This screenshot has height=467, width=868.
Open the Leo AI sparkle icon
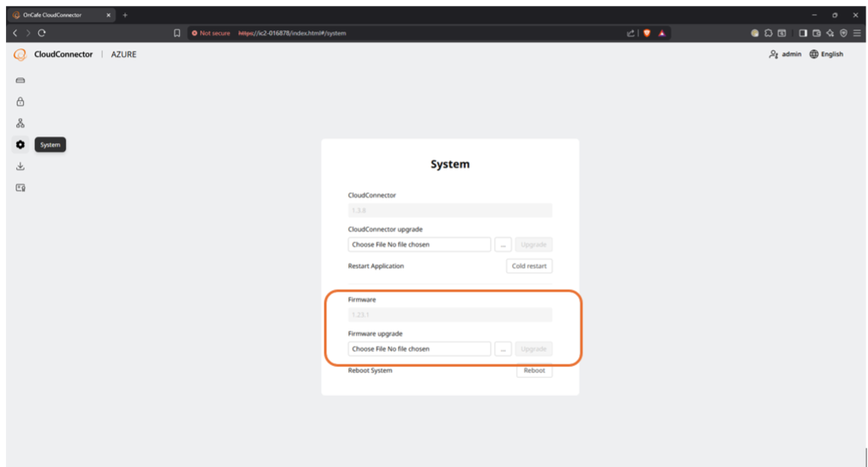830,33
